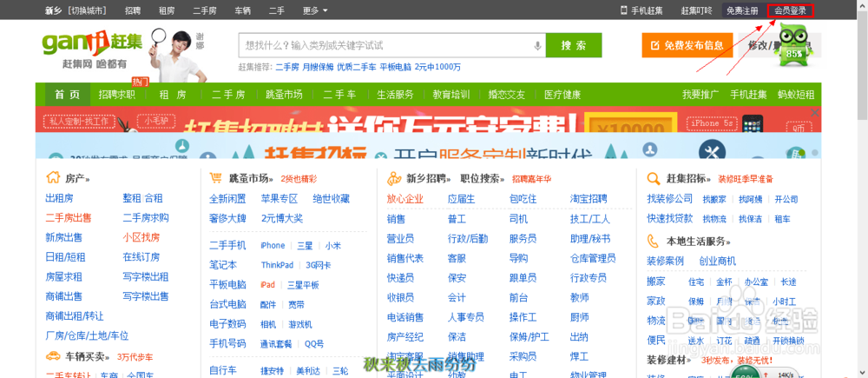
Task: Click 蚂蚁短租 in green nav bar
Action: [796, 94]
